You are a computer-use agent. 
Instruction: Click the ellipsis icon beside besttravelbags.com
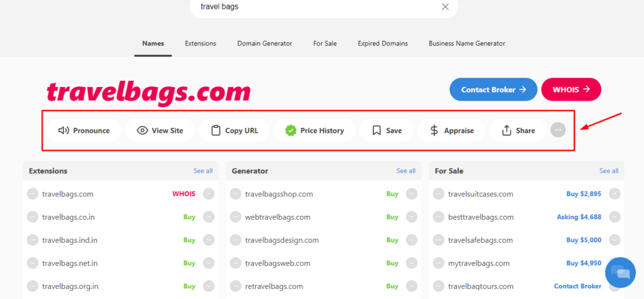pos(438,217)
